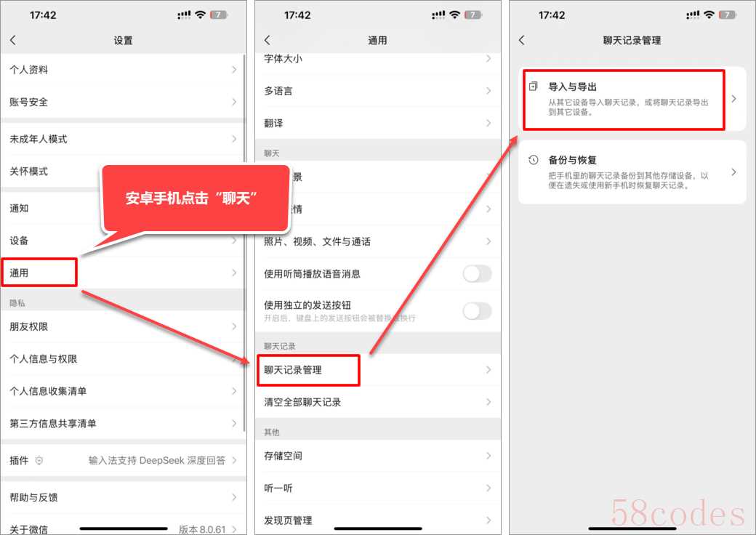756x535 pixels.
Task: Open 未成年人模式 settings
Action: click(123, 139)
